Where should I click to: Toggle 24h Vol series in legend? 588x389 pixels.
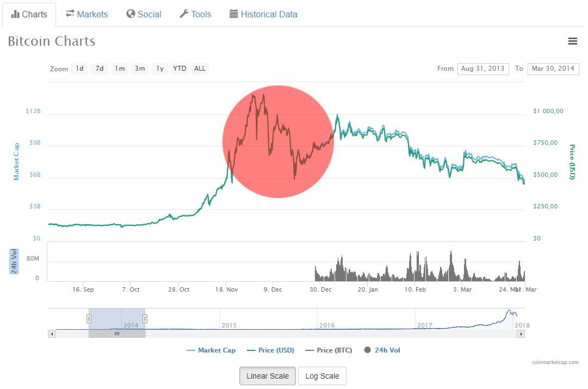382,350
